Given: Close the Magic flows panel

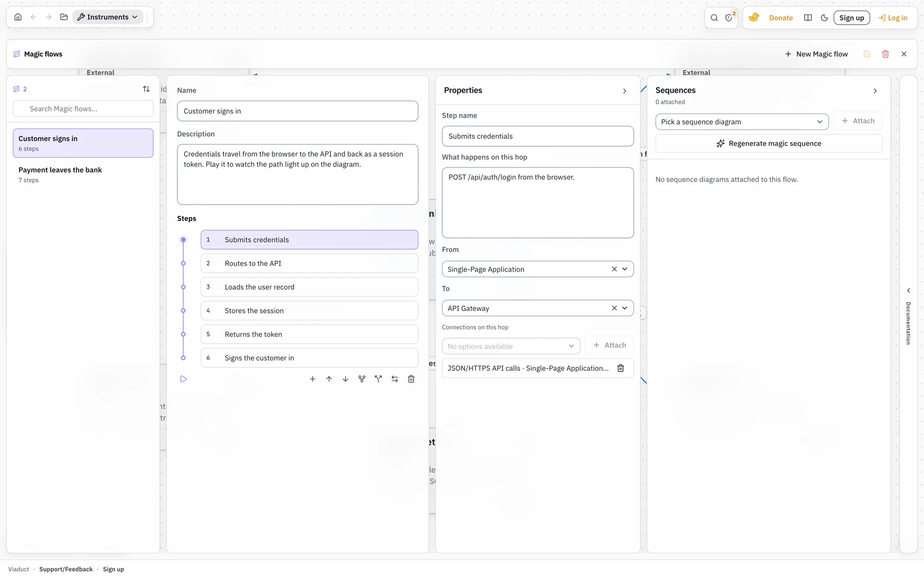Looking at the screenshot, I should (x=904, y=54).
